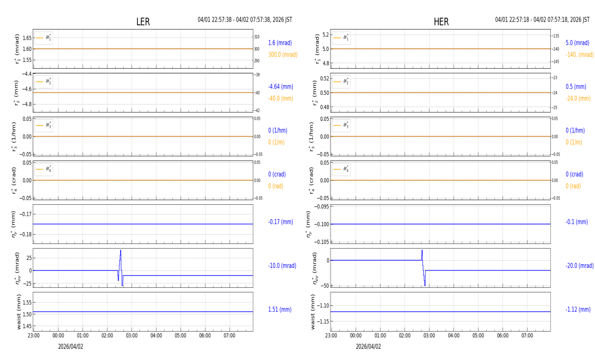The image size is (595, 364).
Task: Select the orange -40.0 (mm) readout
Action: [x=281, y=98]
